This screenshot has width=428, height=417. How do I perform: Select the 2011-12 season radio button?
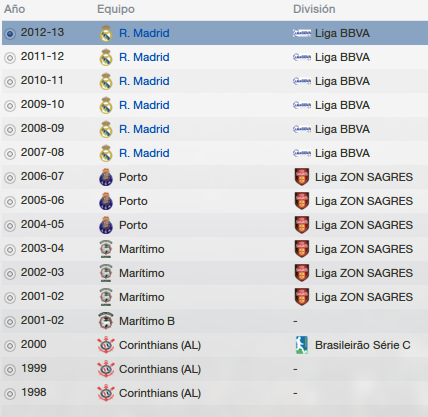point(10,58)
